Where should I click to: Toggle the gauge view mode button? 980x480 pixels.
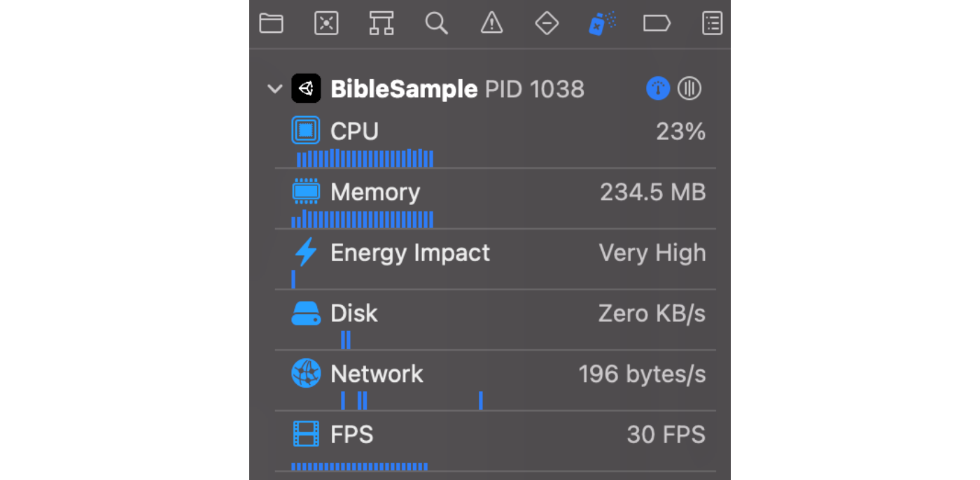pos(657,88)
